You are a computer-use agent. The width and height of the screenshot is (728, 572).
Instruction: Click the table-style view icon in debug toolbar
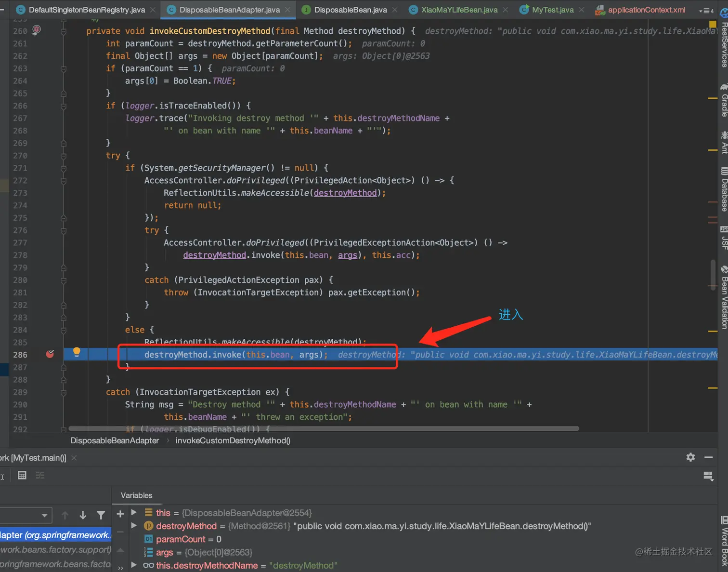click(x=22, y=476)
